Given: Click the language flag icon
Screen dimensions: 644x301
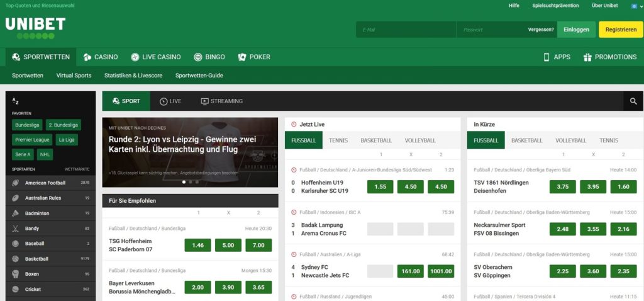Looking at the screenshot, I should click(634, 6).
